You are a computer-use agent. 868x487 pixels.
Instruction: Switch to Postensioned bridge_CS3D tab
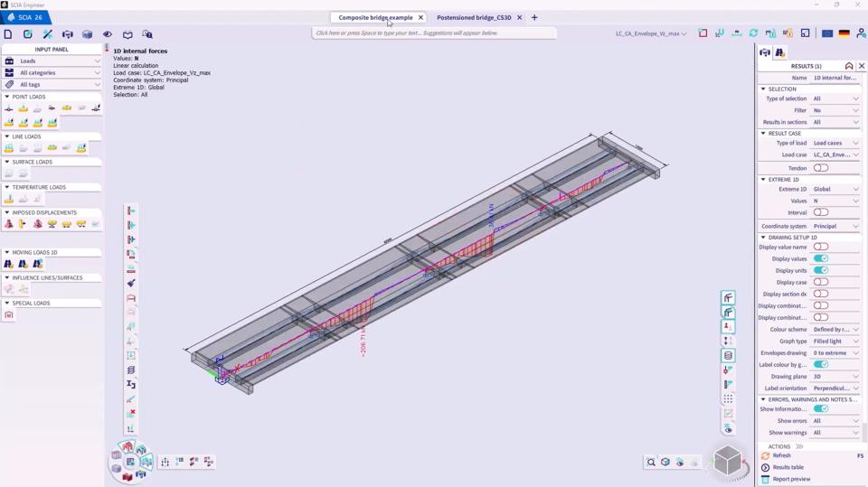click(474, 17)
